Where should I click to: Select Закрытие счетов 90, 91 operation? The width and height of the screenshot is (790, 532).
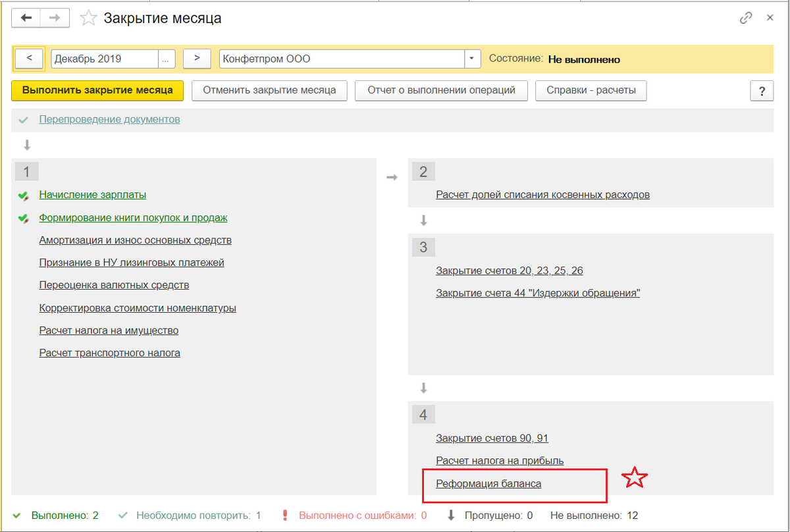pyautogui.click(x=492, y=438)
